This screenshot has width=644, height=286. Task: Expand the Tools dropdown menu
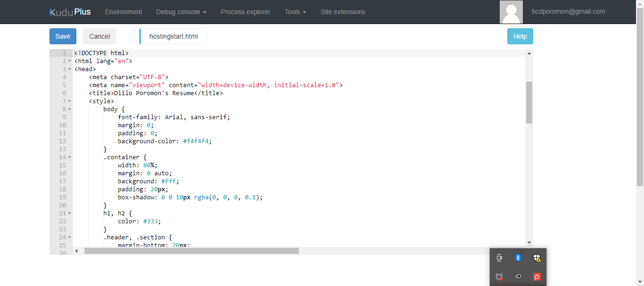[295, 12]
